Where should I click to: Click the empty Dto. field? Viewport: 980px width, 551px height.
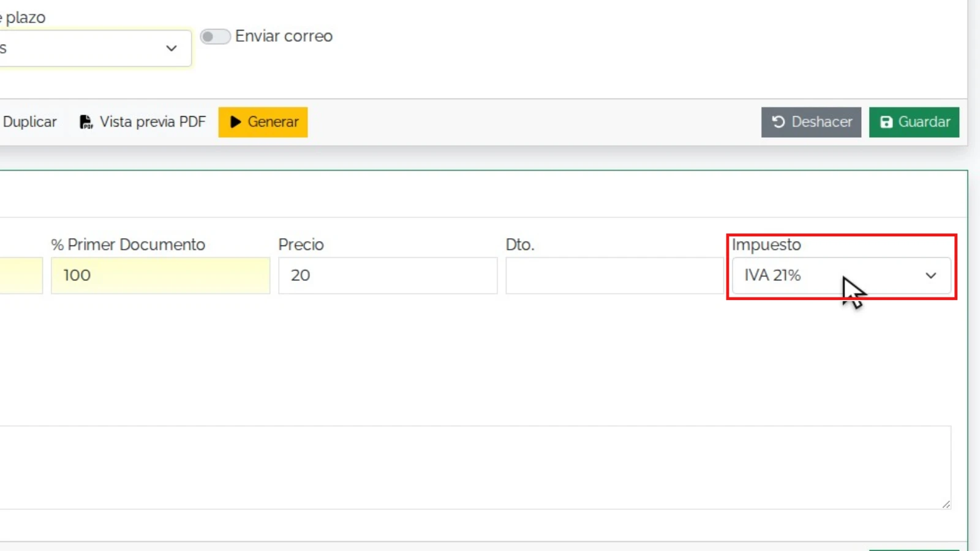point(614,275)
